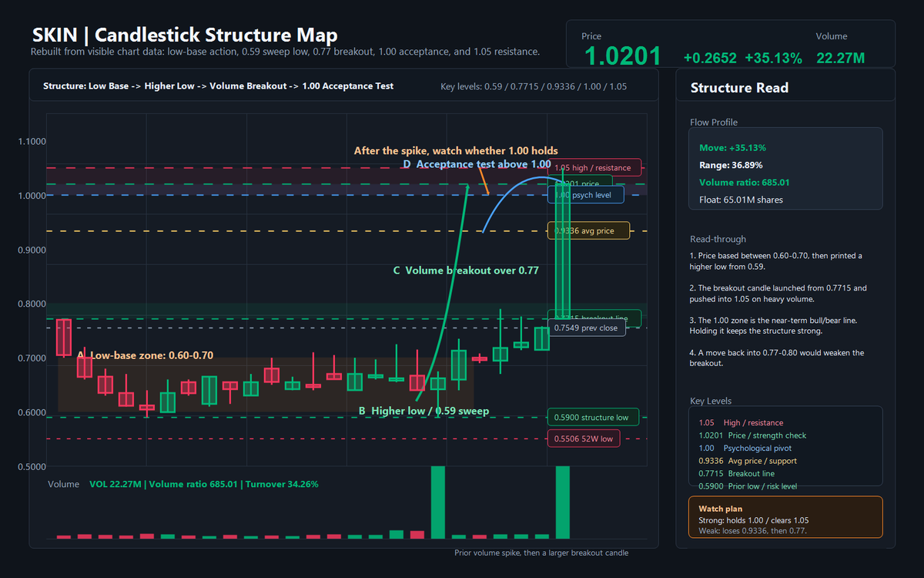Click the Weak: loses 0.9336, then 0.77 line
The width and height of the screenshot is (924, 578).
[752, 530]
